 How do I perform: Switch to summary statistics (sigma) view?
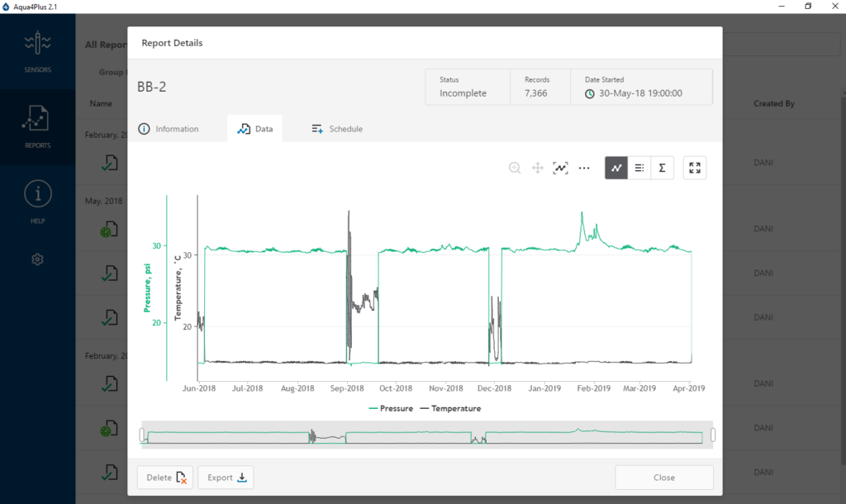click(x=663, y=168)
